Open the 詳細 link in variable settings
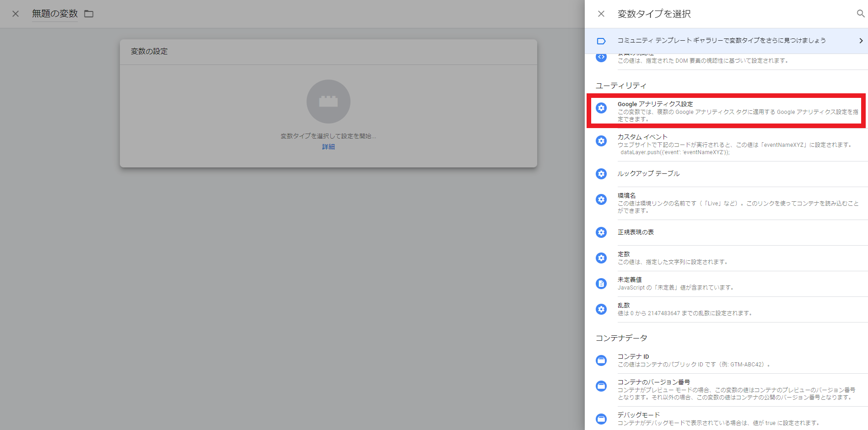 [329, 147]
